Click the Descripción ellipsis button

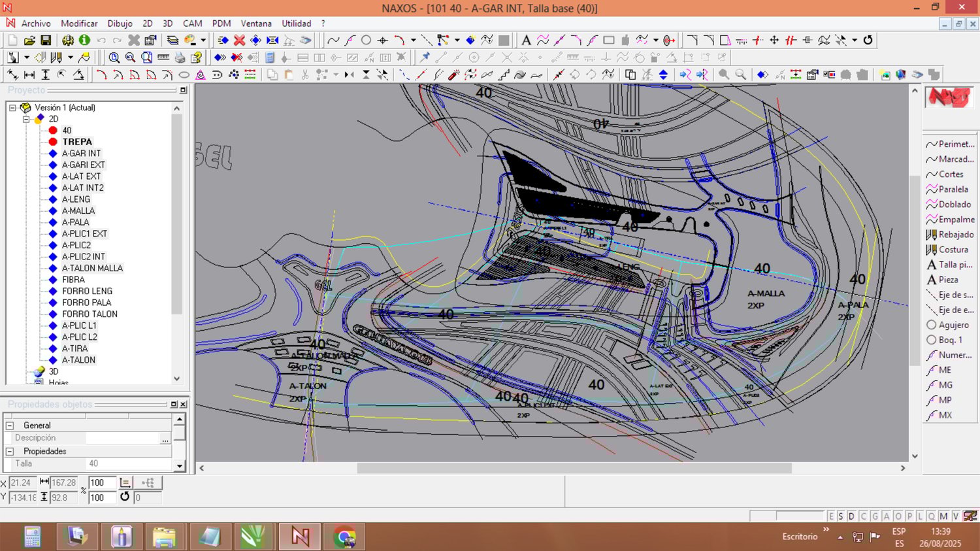165,439
